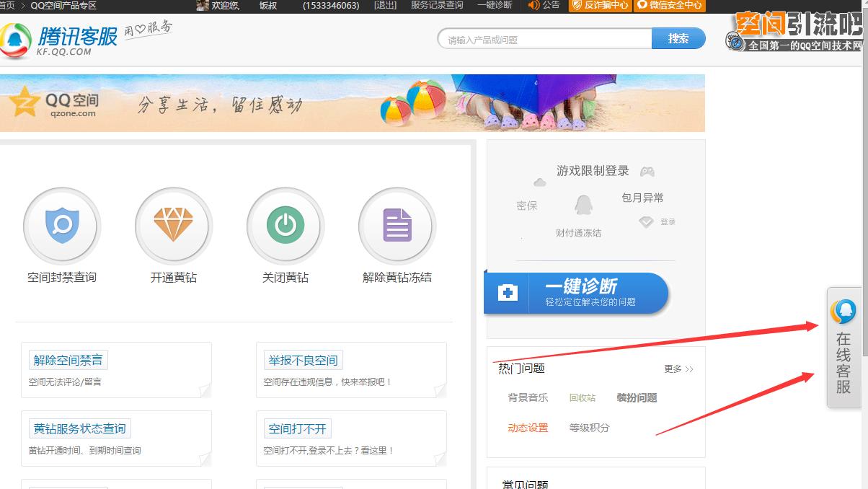Viewport: 868px width, 489px height.
Task: Click the 反诈骗中心 badge in top bar
Action: tap(602, 6)
